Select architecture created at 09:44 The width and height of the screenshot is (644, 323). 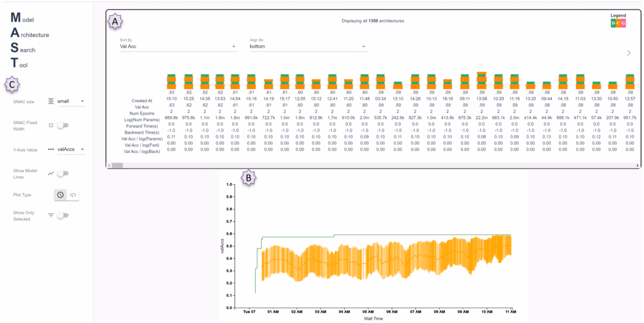[547, 86]
